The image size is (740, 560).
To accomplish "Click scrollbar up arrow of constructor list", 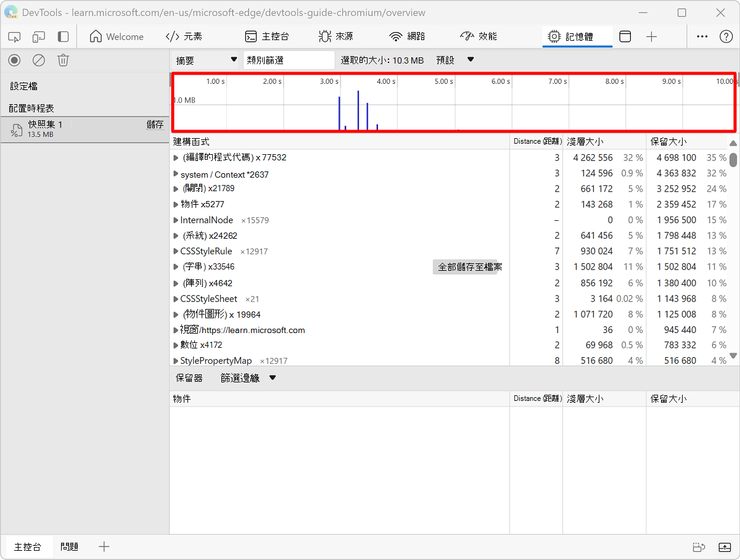I will (733, 144).
